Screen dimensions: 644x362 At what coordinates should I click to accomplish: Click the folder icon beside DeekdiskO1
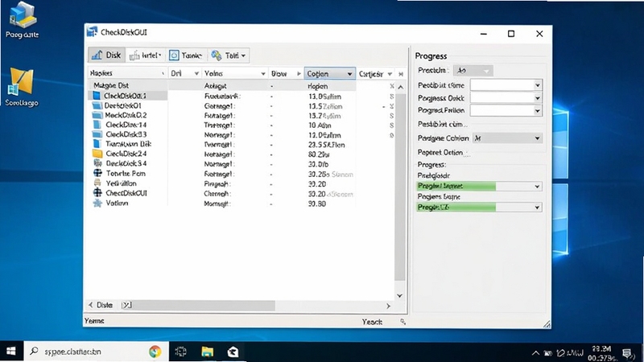click(97, 105)
